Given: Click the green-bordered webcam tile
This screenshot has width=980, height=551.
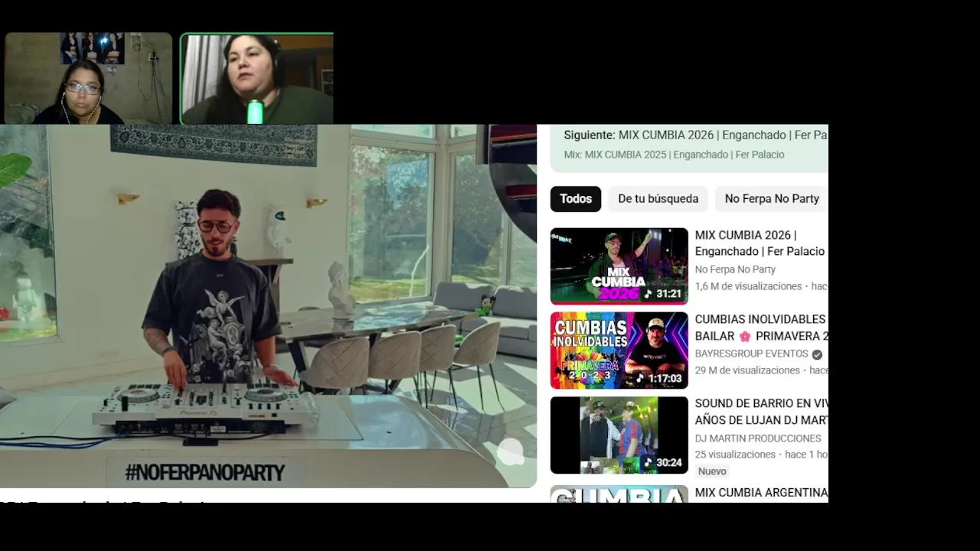Looking at the screenshot, I should click(257, 78).
